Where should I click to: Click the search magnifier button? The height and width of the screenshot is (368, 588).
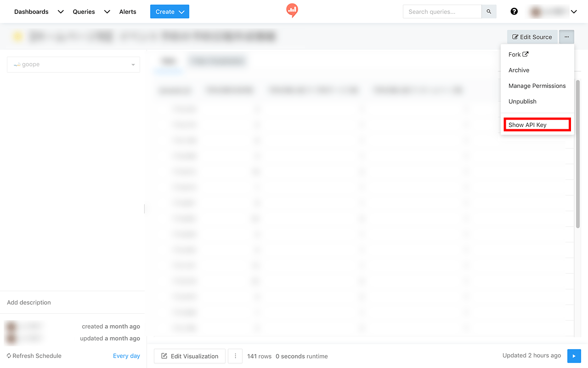[x=489, y=11]
